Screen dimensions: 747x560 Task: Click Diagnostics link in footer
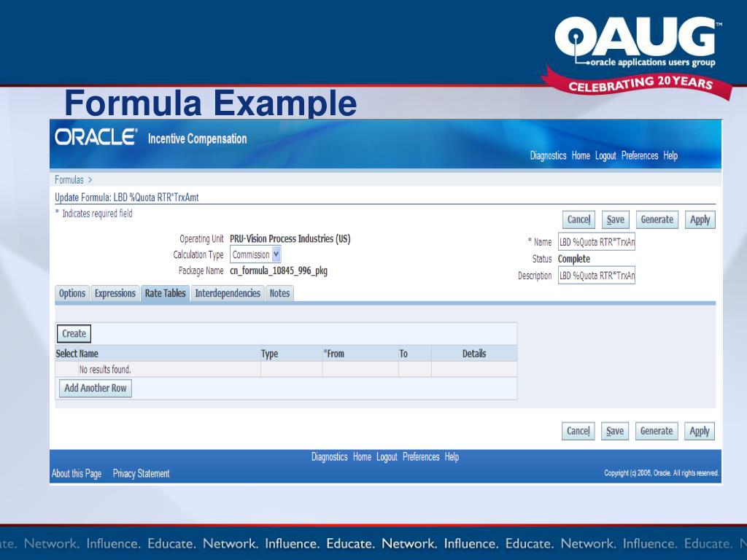(330, 456)
